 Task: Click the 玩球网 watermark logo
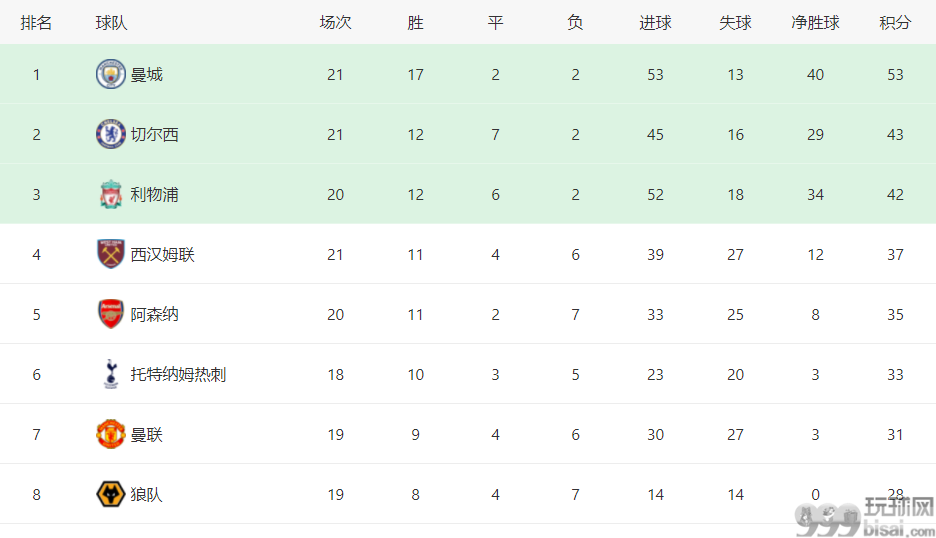[x=865, y=517]
